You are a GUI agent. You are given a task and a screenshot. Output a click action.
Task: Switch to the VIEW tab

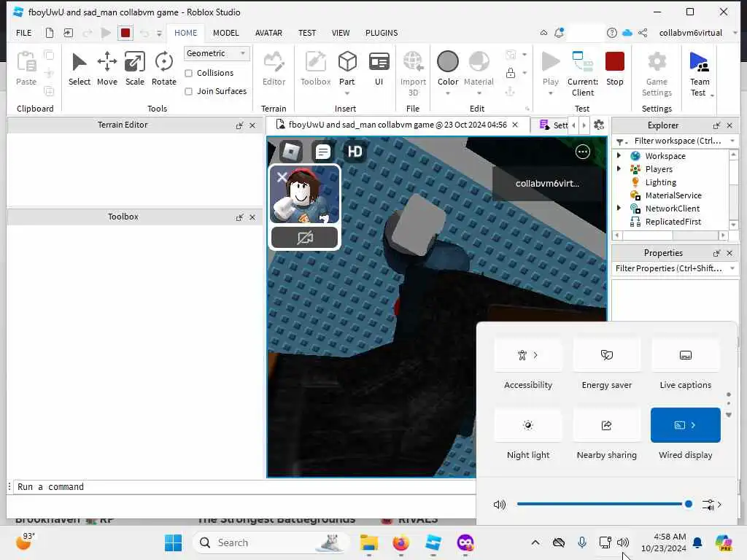click(x=341, y=33)
